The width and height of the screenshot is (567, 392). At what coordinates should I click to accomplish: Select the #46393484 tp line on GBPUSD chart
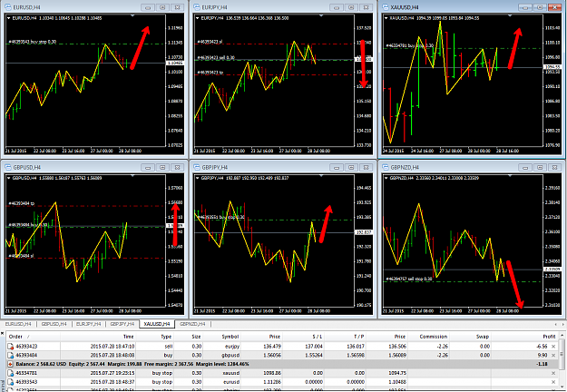[x=85, y=206]
